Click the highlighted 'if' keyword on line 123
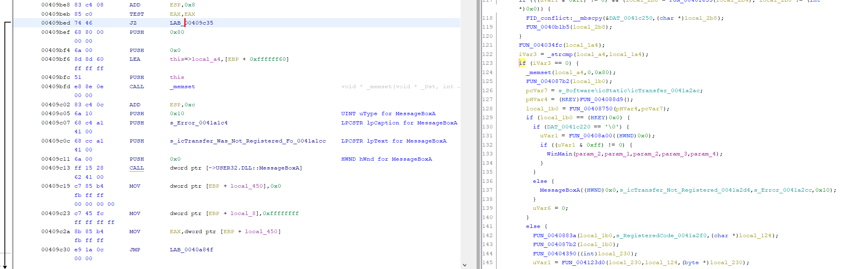 point(522,63)
